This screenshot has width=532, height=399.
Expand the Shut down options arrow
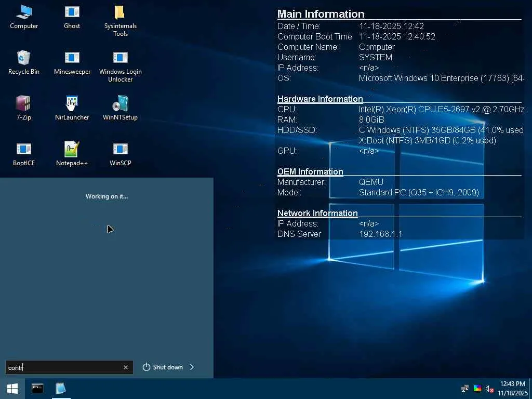point(192,367)
